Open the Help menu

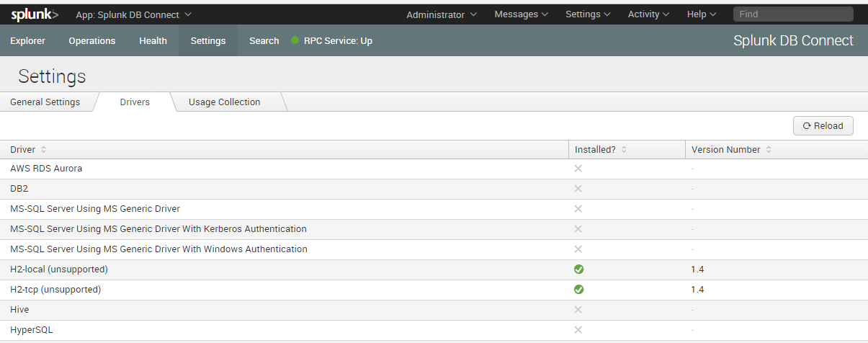click(x=702, y=14)
